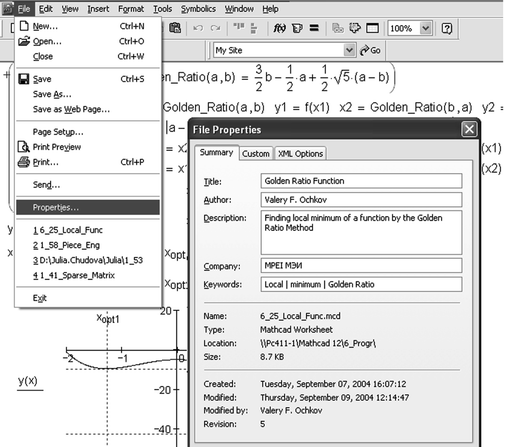Click file name '6_25_Local_Func.mcd' in dialog

[x=300, y=316]
